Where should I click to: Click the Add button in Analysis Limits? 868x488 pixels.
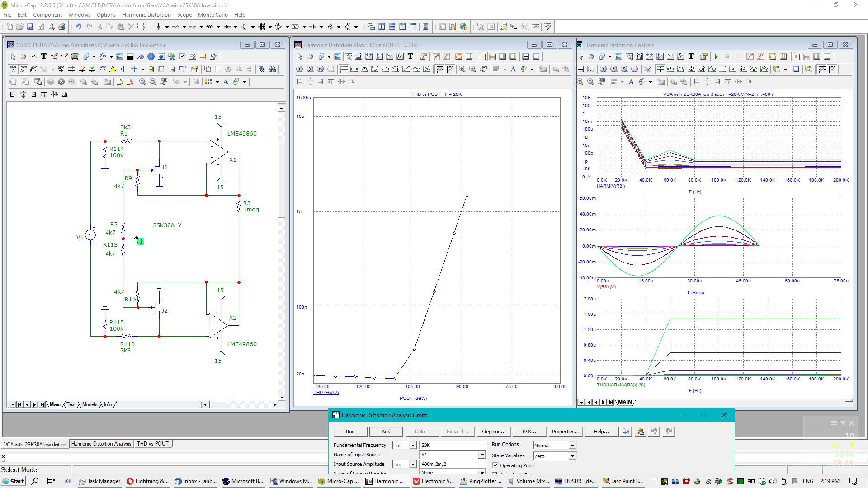[386, 432]
